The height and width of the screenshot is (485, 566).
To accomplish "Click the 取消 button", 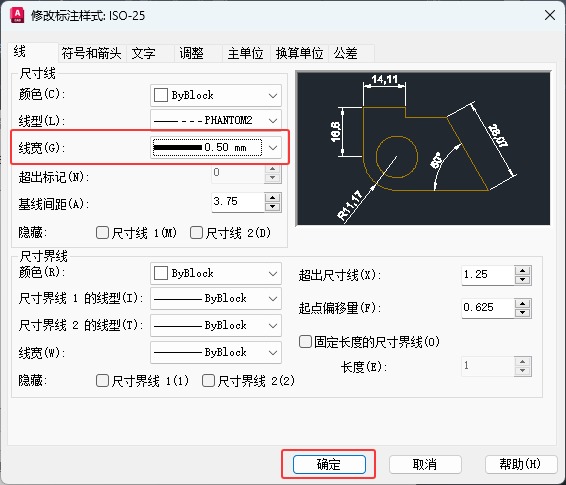I will tap(425, 464).
